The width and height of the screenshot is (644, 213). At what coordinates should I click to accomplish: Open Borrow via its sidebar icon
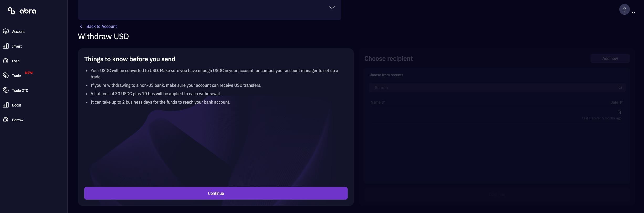[x=6, y=120]
